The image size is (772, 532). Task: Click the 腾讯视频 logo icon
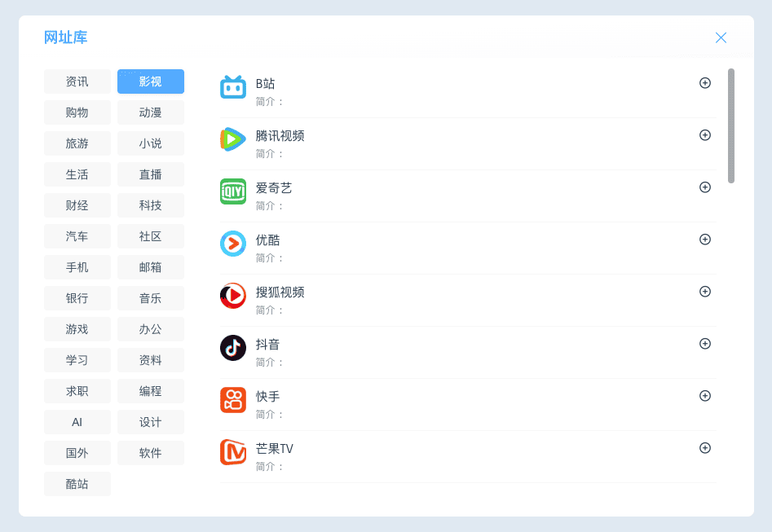coord(233,139)
